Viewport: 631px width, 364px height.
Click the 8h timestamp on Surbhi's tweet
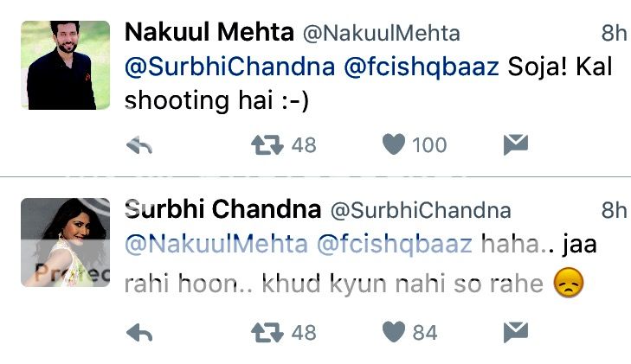[x=613, y=209]
